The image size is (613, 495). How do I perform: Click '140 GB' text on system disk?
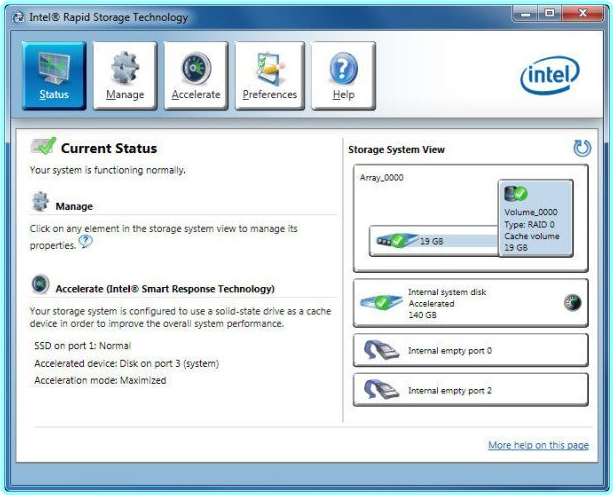click(423, 315)
